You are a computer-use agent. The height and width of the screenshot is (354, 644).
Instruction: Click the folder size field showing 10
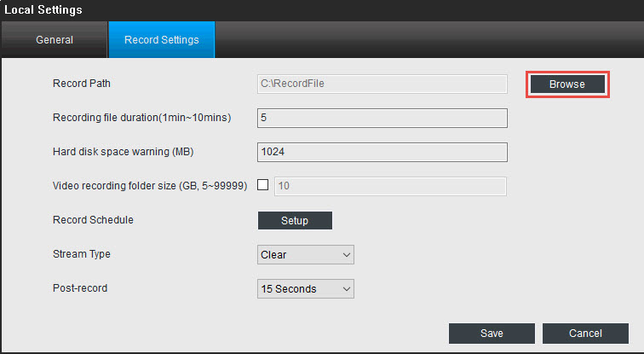click(390, 186)
